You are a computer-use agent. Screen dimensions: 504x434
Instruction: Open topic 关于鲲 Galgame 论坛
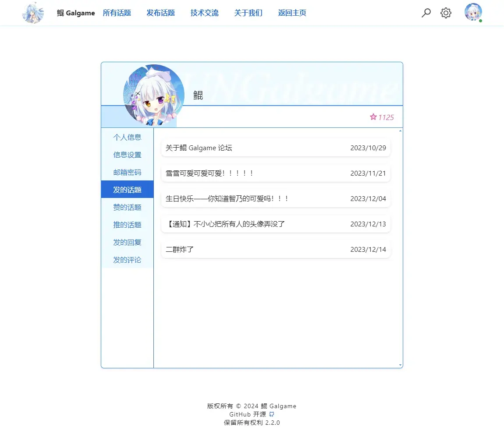[x=276, y=148]
